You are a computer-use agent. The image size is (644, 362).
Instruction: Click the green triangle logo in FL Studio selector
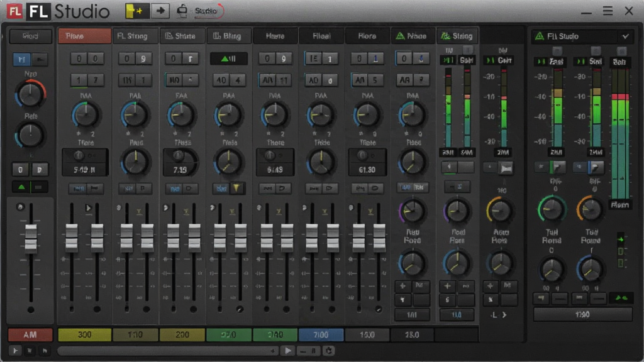[x=539, y=36]
